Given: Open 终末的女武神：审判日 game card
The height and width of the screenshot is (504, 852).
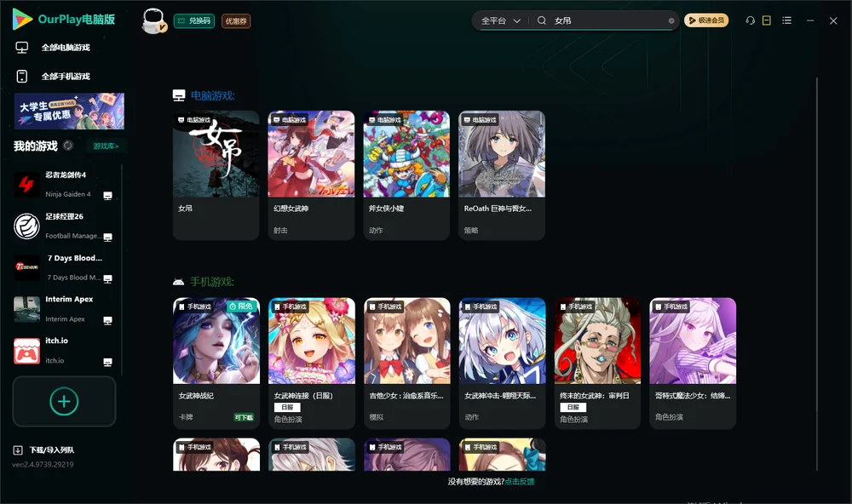Looking at the screenshot, I should (597, 363).
